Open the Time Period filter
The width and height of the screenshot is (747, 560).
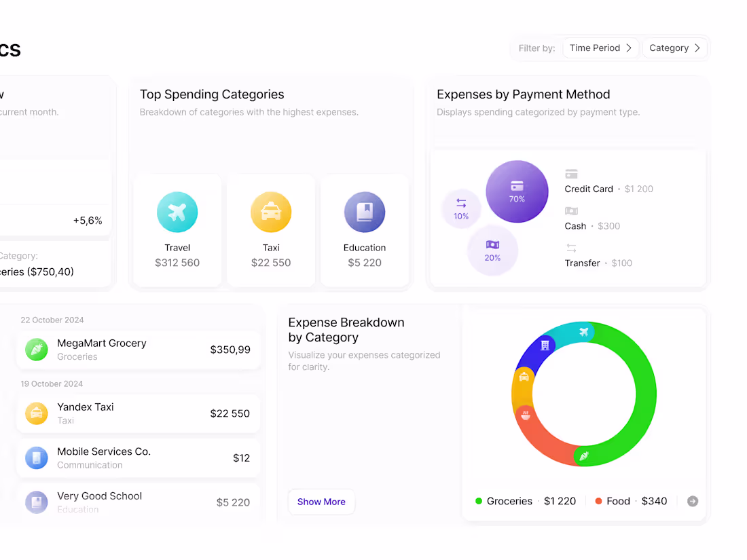600,48
